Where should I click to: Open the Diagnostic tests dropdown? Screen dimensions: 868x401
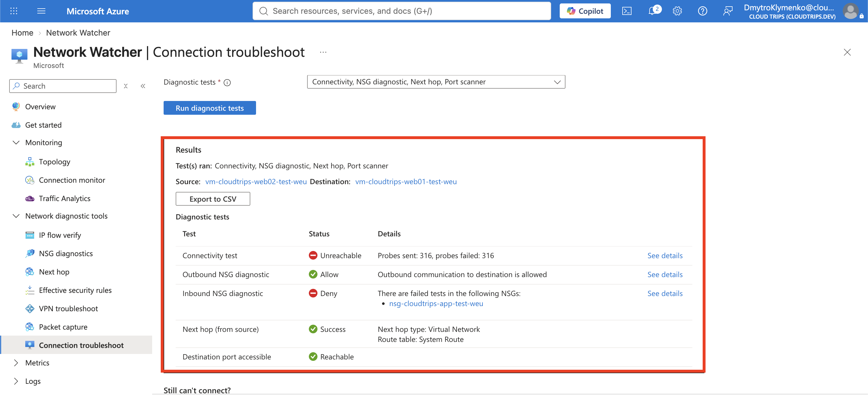436,82
